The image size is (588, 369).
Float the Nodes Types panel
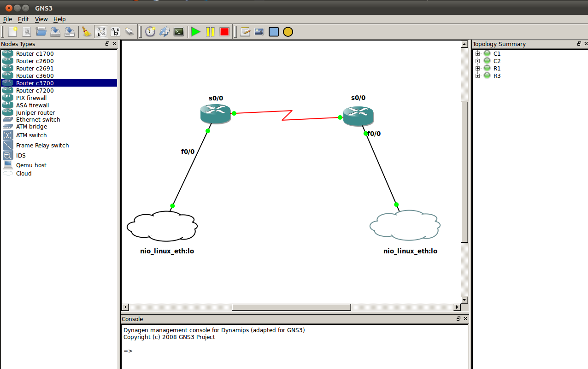pyautogui.click(x=107, y=44)
